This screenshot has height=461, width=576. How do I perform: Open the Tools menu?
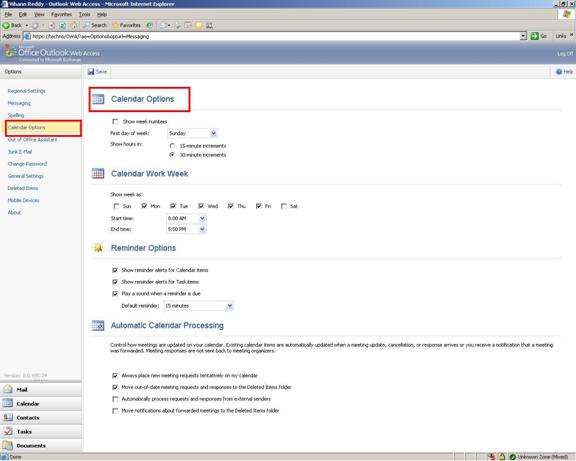pyautogui.click(x=84, y=14)
